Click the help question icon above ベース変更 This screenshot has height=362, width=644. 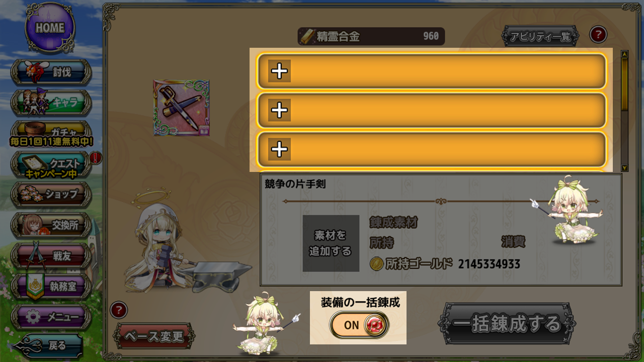pyautogui.click(x=119, y=310)
